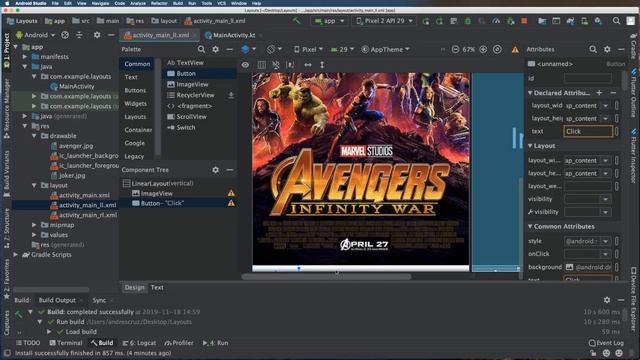Switch to MainActivity.kt tab

(230, 35)
